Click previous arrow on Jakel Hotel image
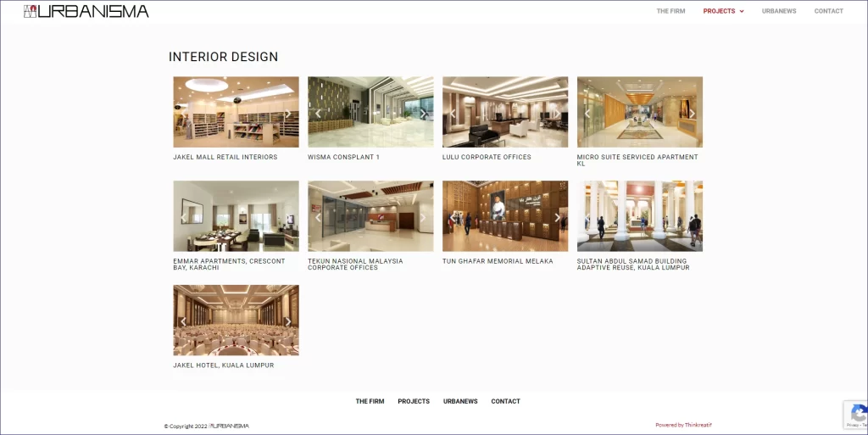 point(184,321)
